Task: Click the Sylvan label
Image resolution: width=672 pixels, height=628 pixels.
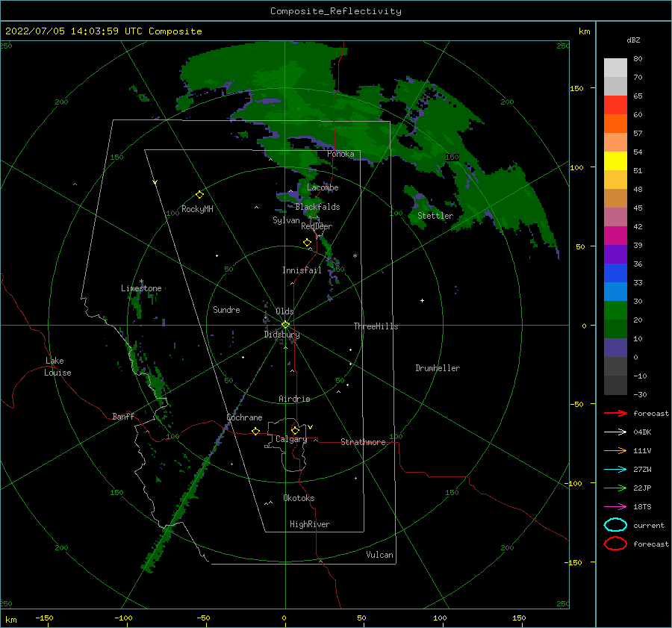Action: pos(286,220)
